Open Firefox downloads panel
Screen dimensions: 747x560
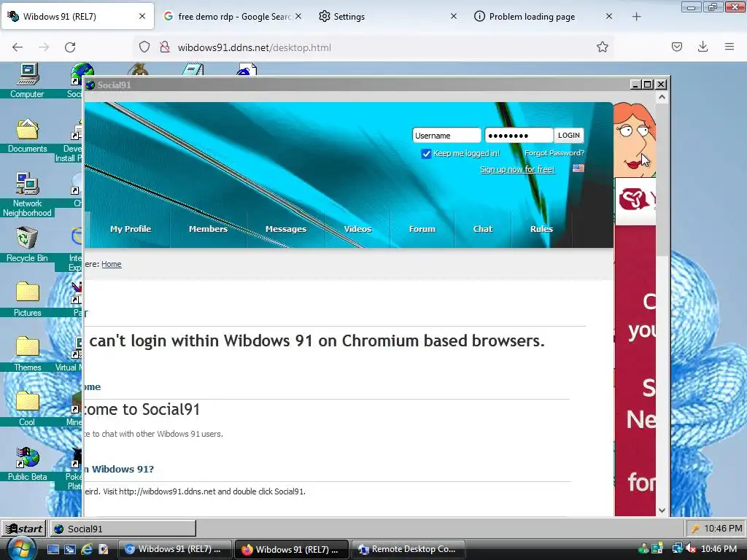click(x=703, y=47)
